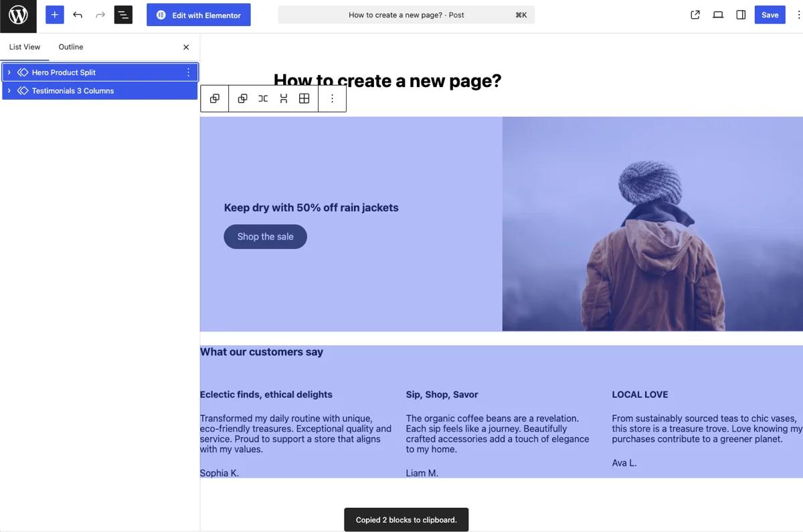
Task: Click the What our customers say heading
Action: 262,352
